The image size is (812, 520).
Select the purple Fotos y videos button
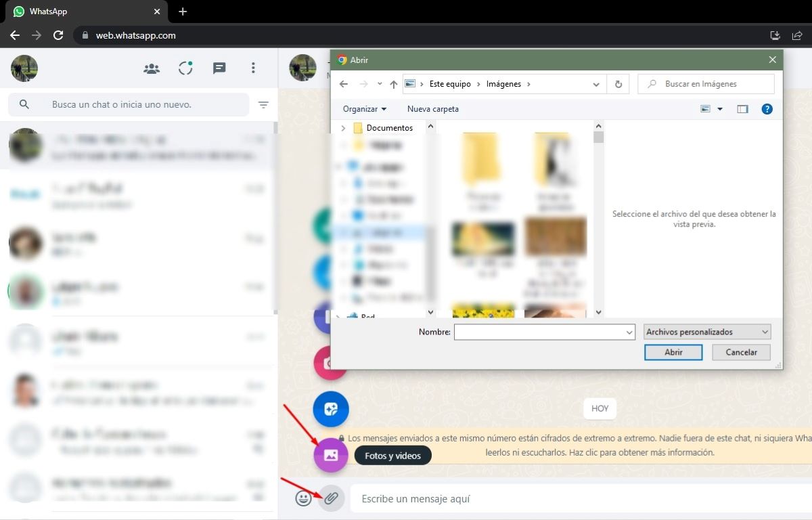pyautogui.click(x=331, y=456)
